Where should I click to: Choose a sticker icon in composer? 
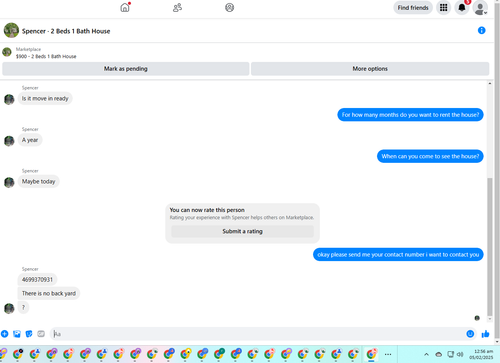(x=29, y=334)
